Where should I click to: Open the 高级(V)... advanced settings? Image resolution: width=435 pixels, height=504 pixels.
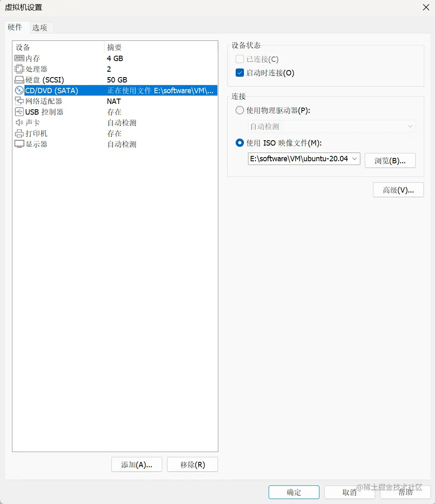coord(398,190)
